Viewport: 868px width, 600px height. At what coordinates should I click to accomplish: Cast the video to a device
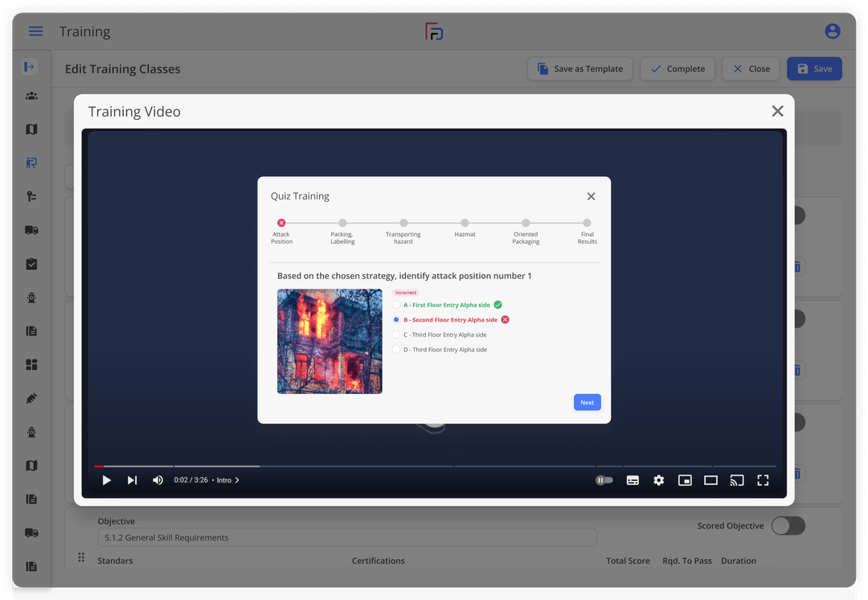coord(737,480)
